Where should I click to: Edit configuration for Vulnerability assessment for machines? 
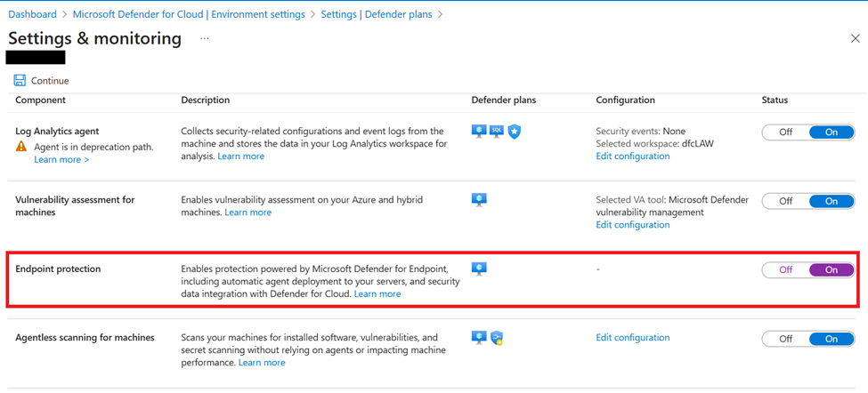click(633, 224)
